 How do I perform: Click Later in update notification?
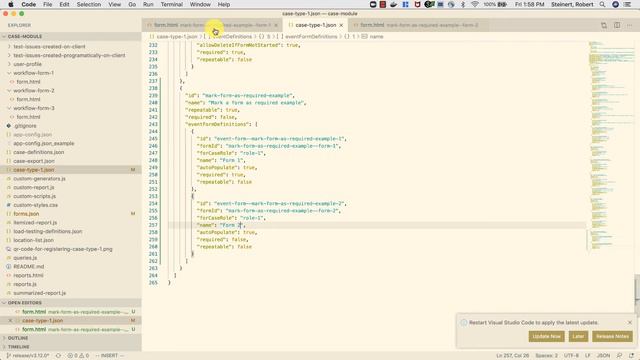578,336
